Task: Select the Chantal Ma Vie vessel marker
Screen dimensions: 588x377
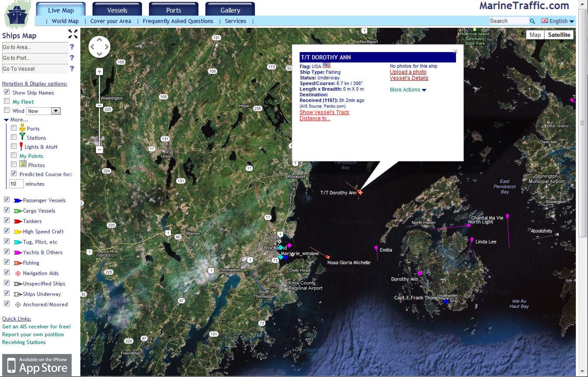Action: [507, 216]
